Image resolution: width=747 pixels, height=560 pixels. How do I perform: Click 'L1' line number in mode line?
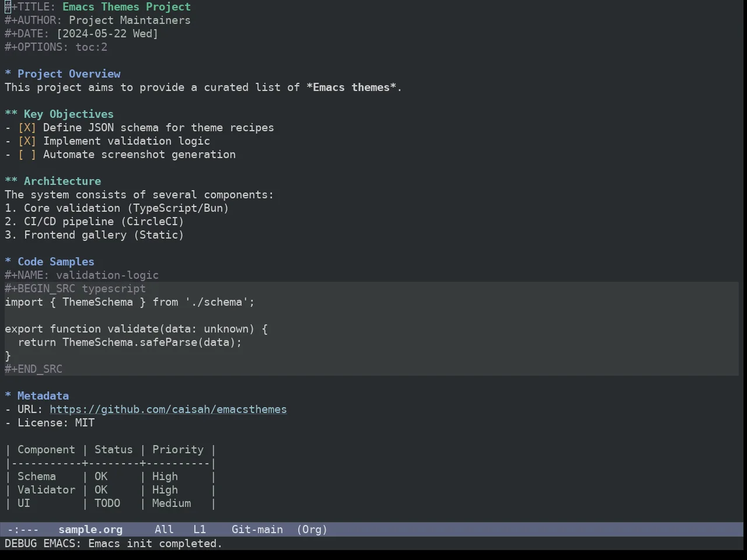click(x=200, y=530)
